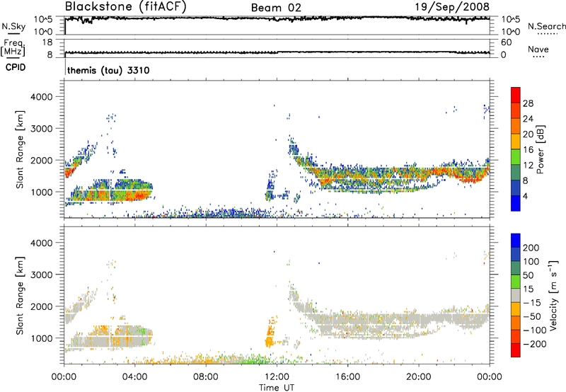Click the "N.Sky" legend label
This screenshot has height=392, width=566.
click(x=13, y=26)
